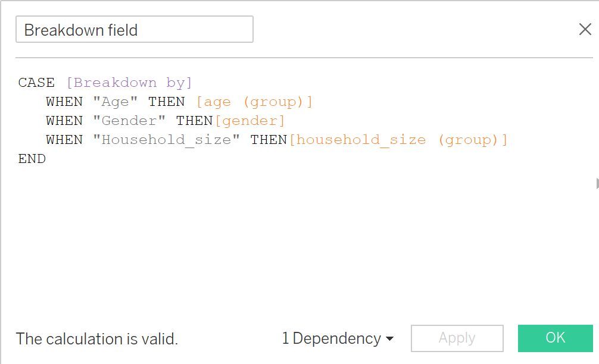Click WHEN keyword on the Age line

click(64, 102)
